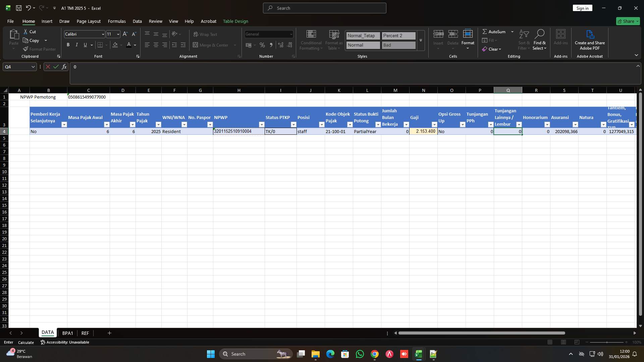Screen dimensions: 644x362
Task: Switch to the Table Design tab
Action: [x=235, y=21]
